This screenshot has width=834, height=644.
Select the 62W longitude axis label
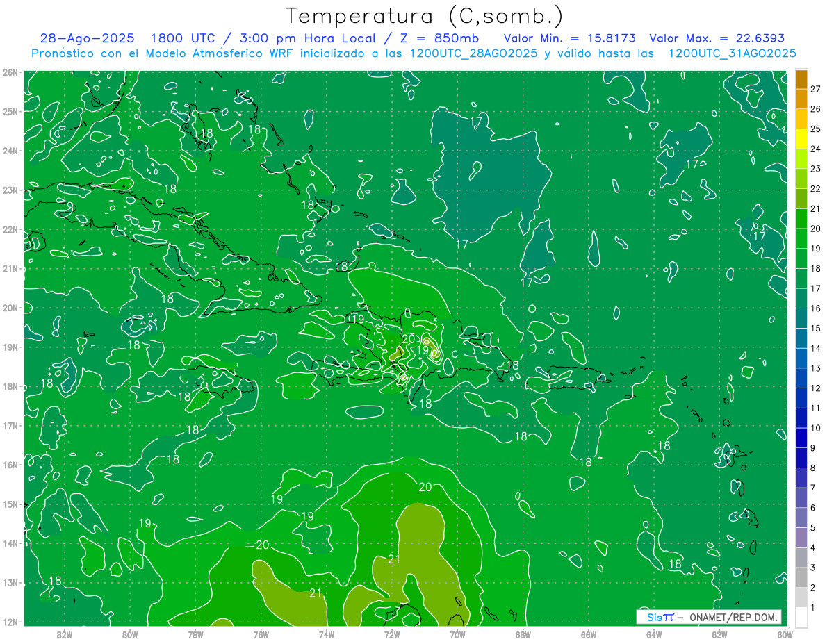point(719,634)
